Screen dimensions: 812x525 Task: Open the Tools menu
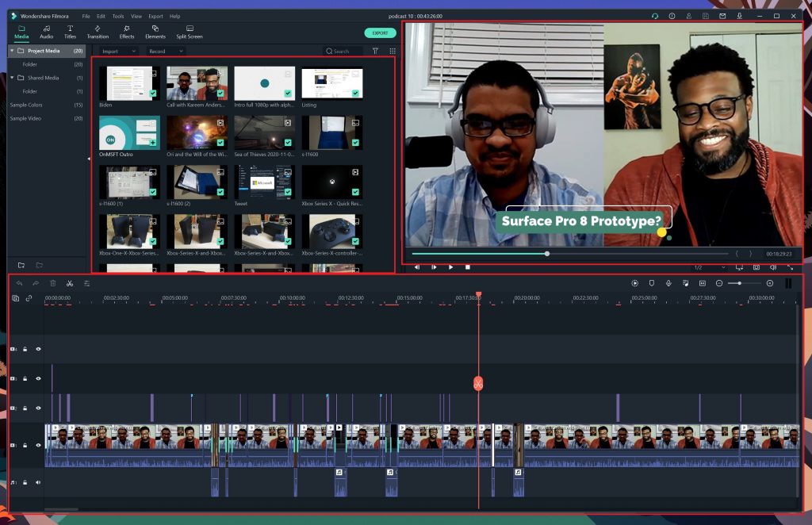point(118,16)
